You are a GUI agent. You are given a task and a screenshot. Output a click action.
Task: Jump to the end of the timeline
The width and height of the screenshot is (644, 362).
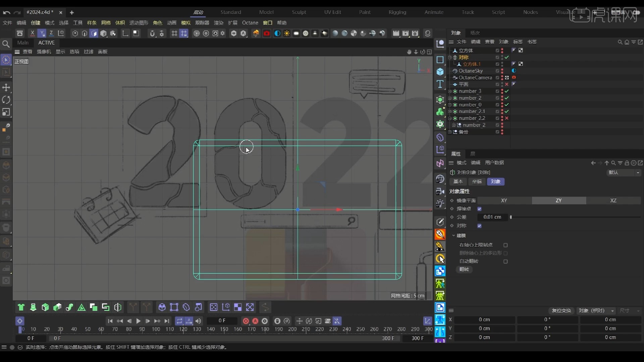coord(167,321)
